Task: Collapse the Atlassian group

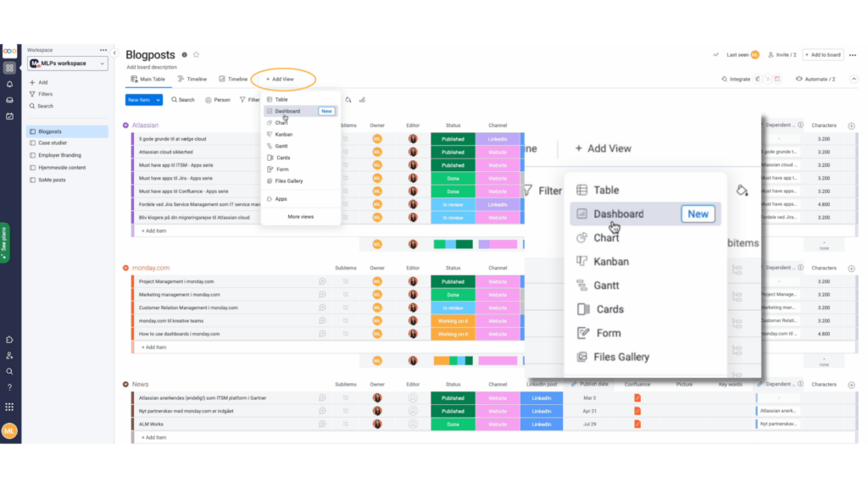Action: [125, 125]
